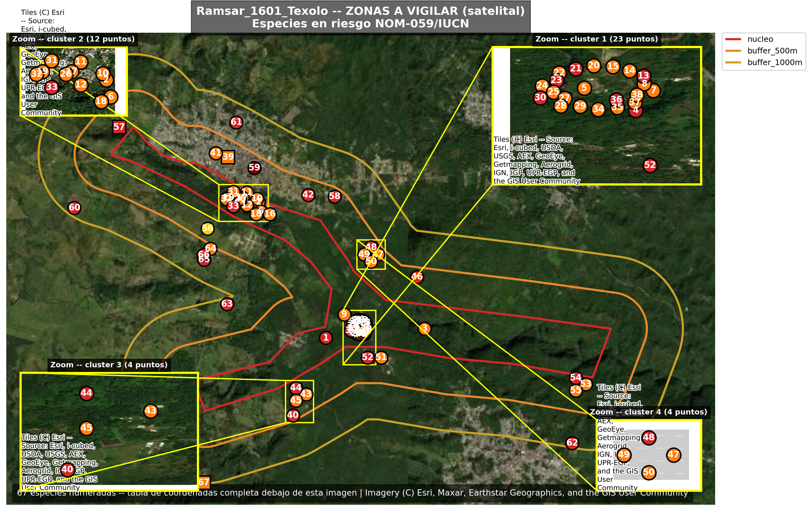Select orange marker 51
Image resolution: width=812 pixels, height=511 pixels.
[x=381, y=358]
